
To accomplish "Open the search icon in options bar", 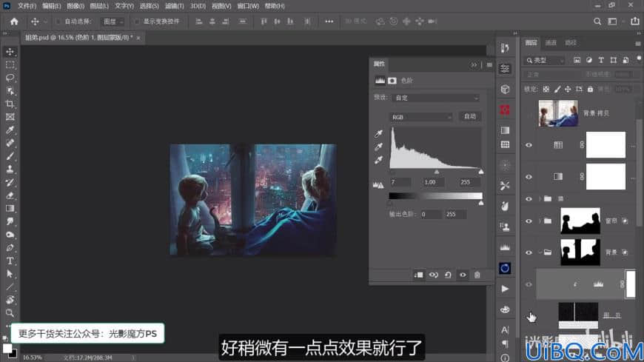I will (597, 21).
